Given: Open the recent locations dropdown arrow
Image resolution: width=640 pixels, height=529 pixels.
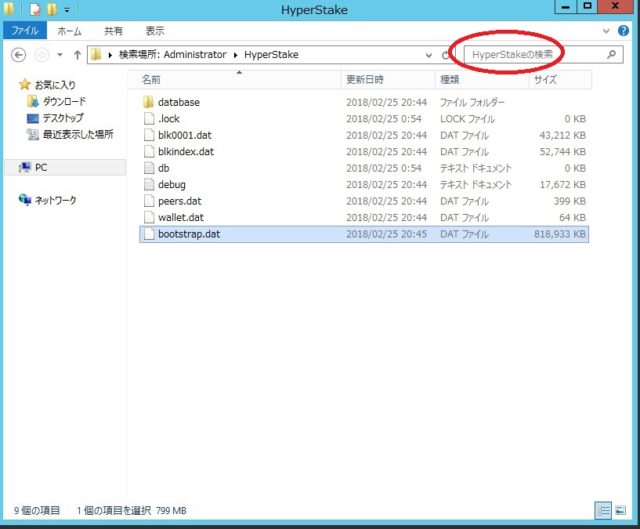Looking at the screenshot, I should (x=60, y=55).
